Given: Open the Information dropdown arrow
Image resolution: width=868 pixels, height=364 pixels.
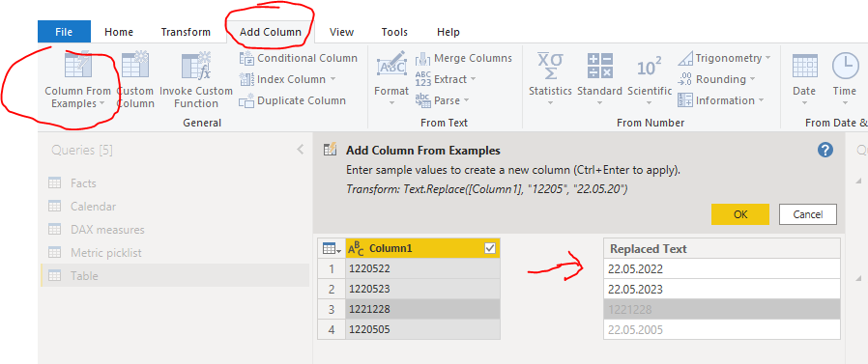Looking at the screenshot, I should [x=761, y=100].
